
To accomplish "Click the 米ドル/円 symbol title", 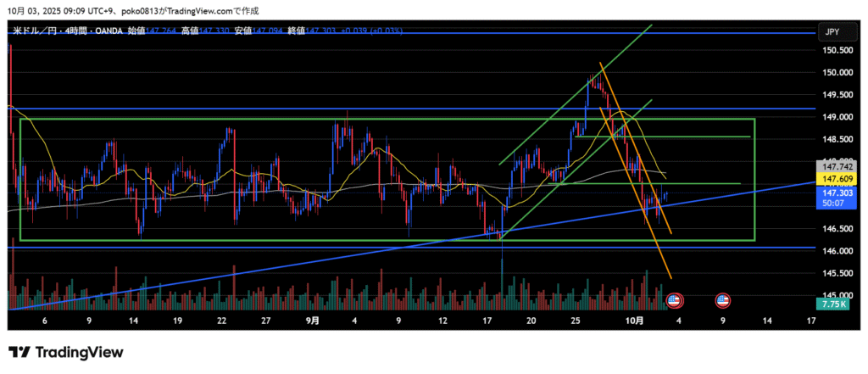I will 42,31.
